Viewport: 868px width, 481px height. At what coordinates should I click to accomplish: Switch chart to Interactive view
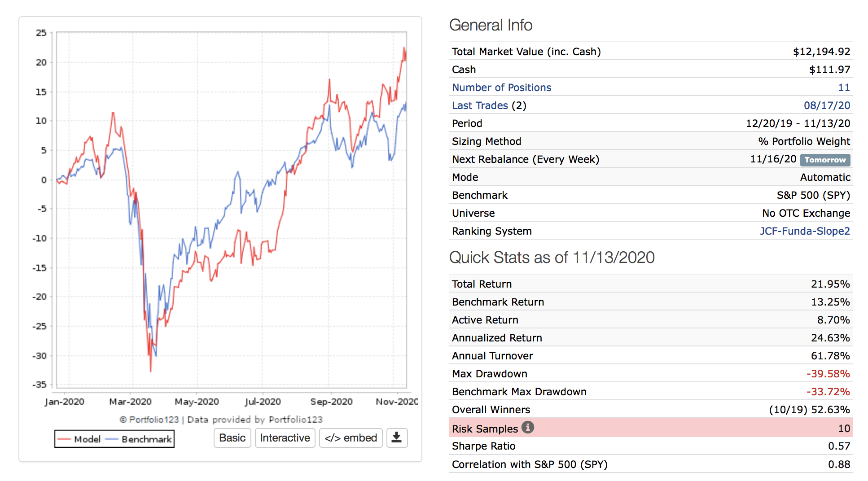[x=285, y=438]
